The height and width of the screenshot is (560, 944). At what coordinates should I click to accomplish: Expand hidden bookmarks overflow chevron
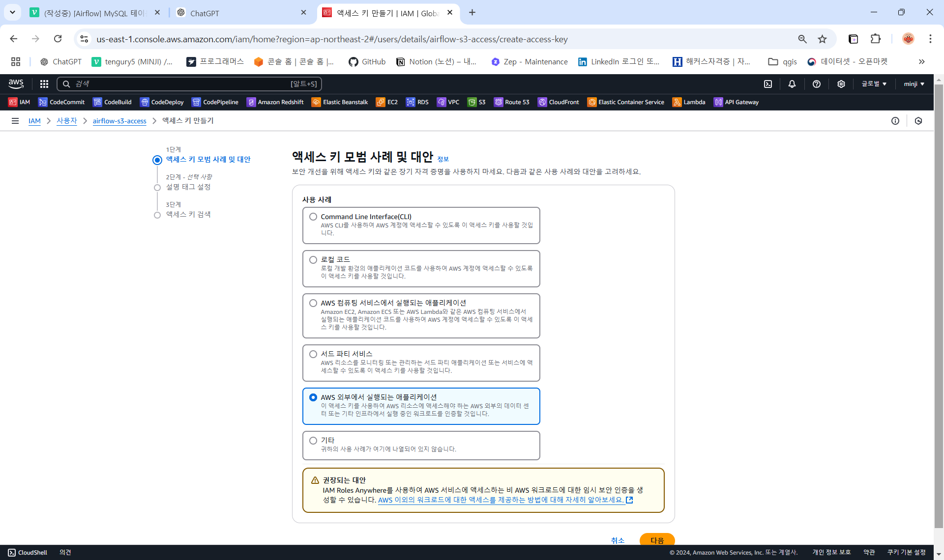pos(921,61)
